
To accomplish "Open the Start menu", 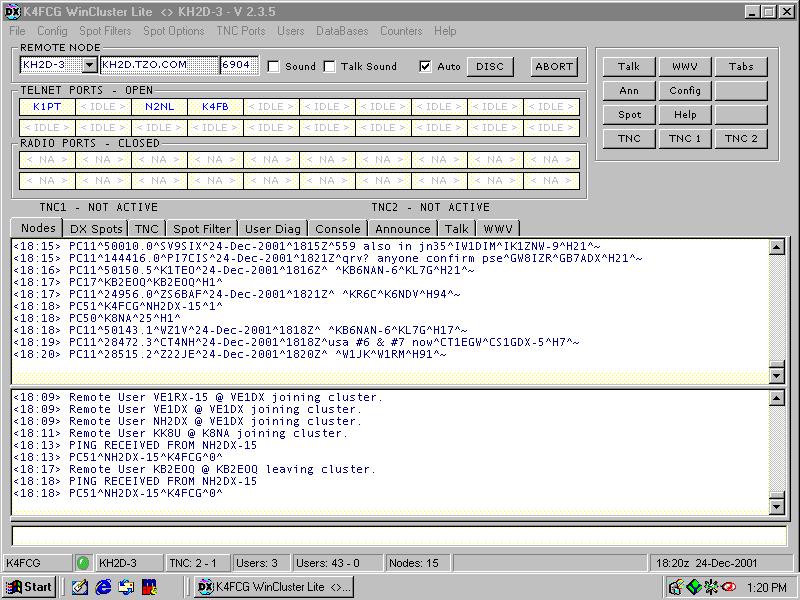I will (29, 587).
